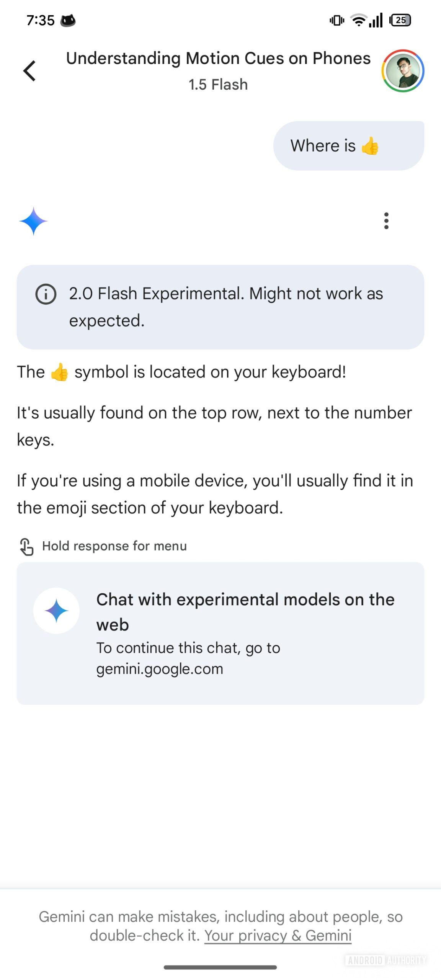
Task: Tap the gemini.google.com text
Action: pyautogui.click(x=160, y=669)
